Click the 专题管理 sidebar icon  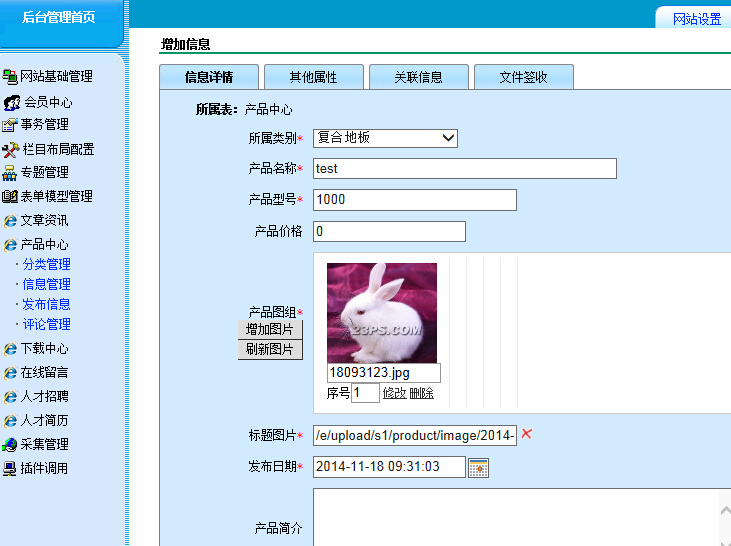pyautogui.click(x=10, y=173)
